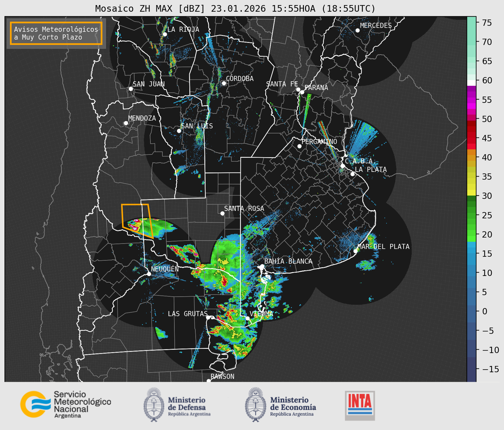Image resolution: width=504 pixels, height=430 pixels.
Task: Click the Servicio Meteorológico Nacional Argentina text
Action: (82, 405)
